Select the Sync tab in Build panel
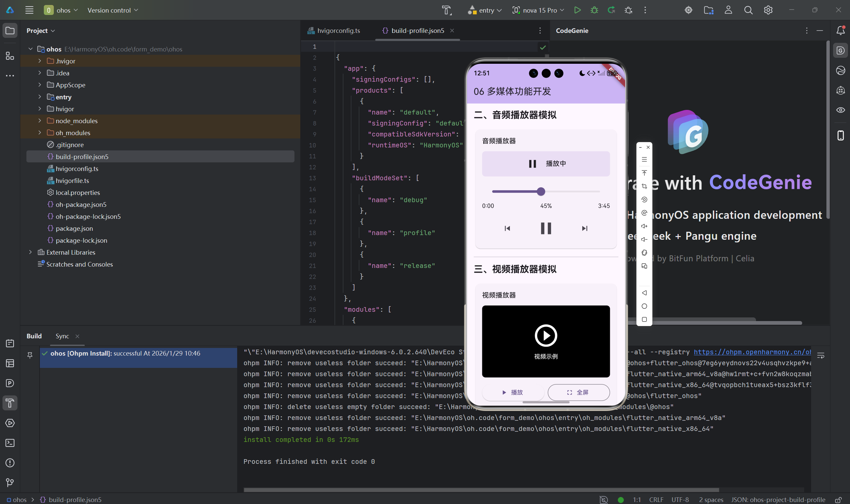This screenshot has height=504, width=850. pos(62,336)
